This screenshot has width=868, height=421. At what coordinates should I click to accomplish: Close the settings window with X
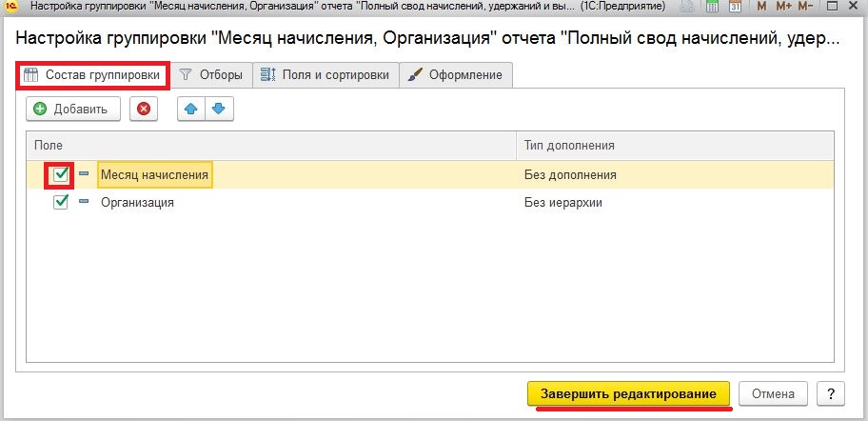click(x=854, y=8)
